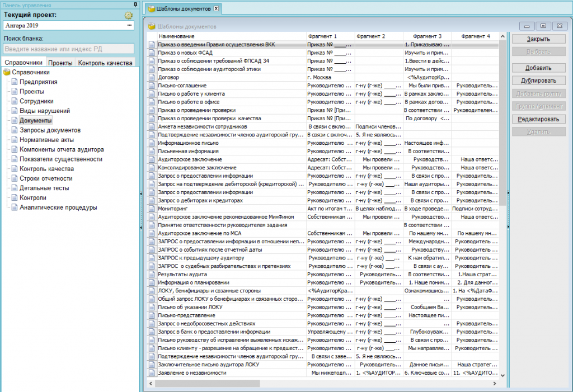Select the row Приказ о введении Правил осуществления ВКК
The height and width of the screenshot is (392, 573).
coord(323,45)
